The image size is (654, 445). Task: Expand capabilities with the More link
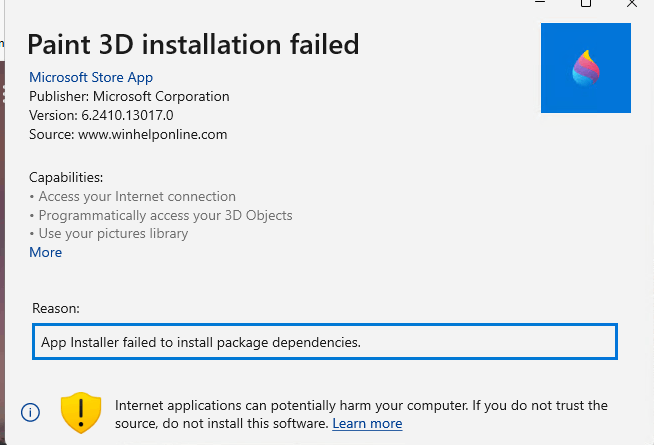point(46,252)
